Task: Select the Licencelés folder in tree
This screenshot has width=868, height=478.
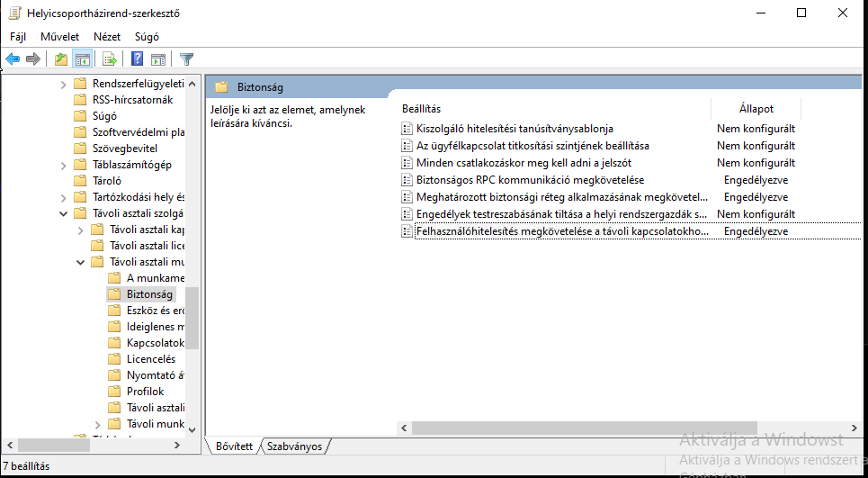Action: [150, 359]
